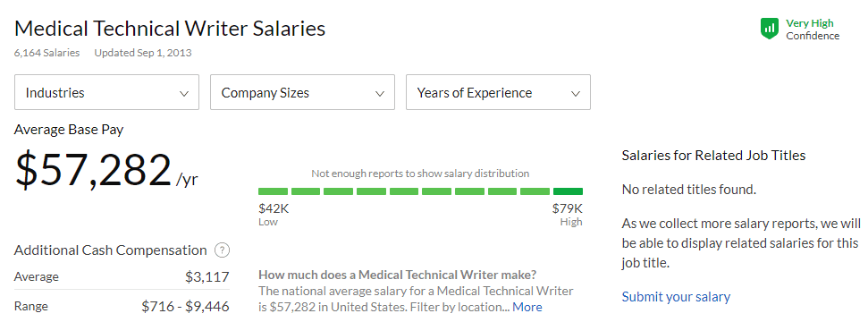Click the More link in salary description
Image resolution: width=868 pixels, height=322 pixels.
[x=527, y=307]
